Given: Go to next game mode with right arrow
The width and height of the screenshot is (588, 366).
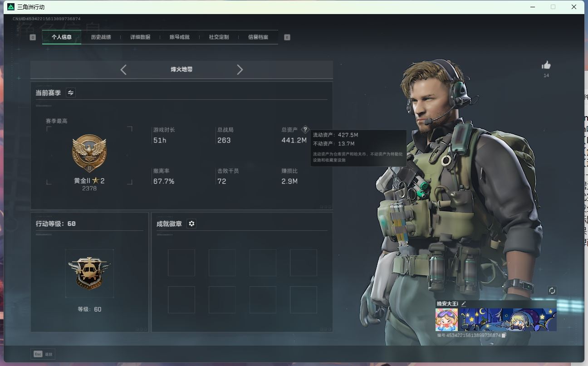Looking at the screenshot, I should pyautogui.click(x=240, y=69).
